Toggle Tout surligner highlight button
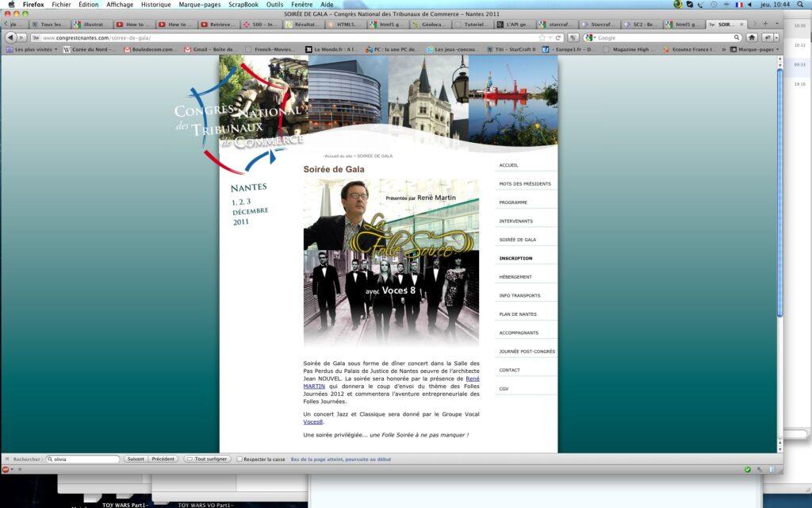The width and height of the screenshot is (812, 508). (x=207, y=460)
